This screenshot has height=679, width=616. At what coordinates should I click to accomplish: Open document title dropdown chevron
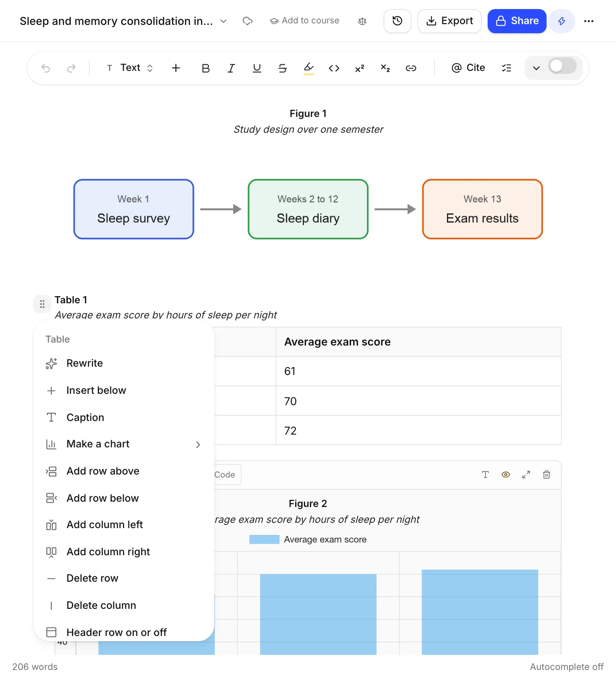pos(223,21)
